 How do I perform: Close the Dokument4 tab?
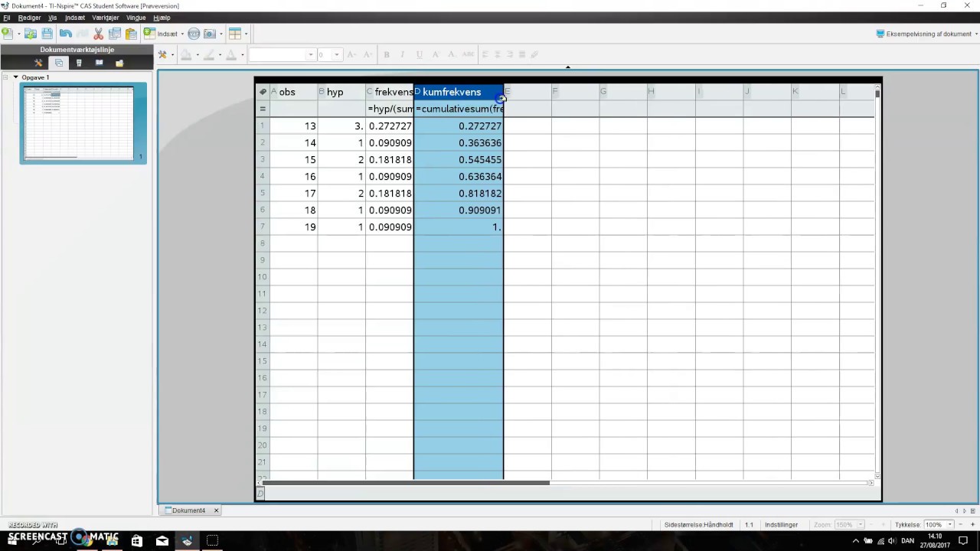[x=216, y=510]
